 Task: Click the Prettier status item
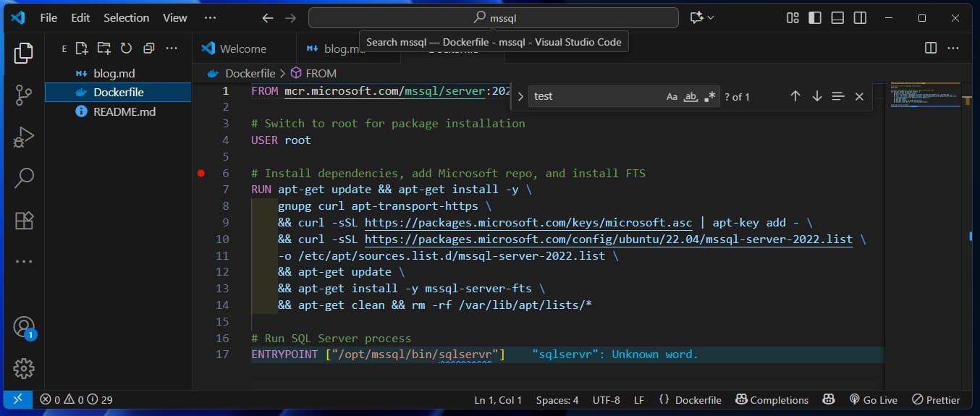tap(936, 399)
